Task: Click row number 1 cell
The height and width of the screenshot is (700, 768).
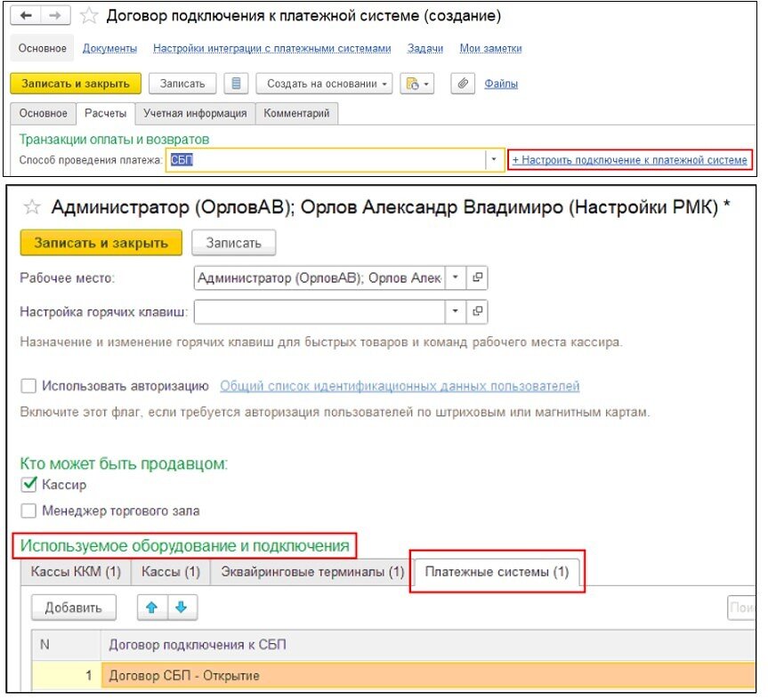Action: click(x=66, y=675)
